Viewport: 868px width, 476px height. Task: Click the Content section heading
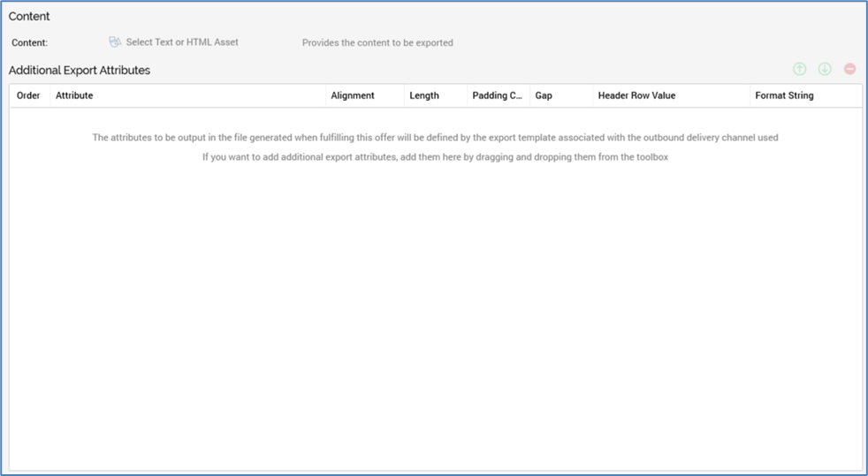29,16
